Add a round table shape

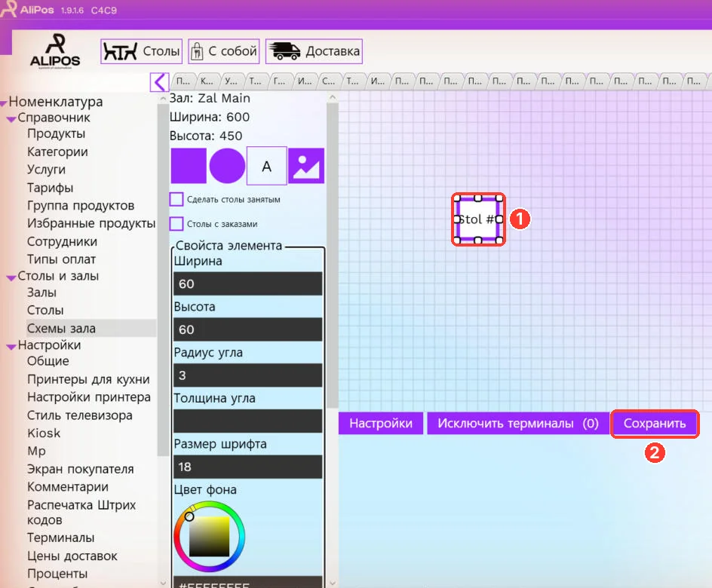(x=227, y=166)
